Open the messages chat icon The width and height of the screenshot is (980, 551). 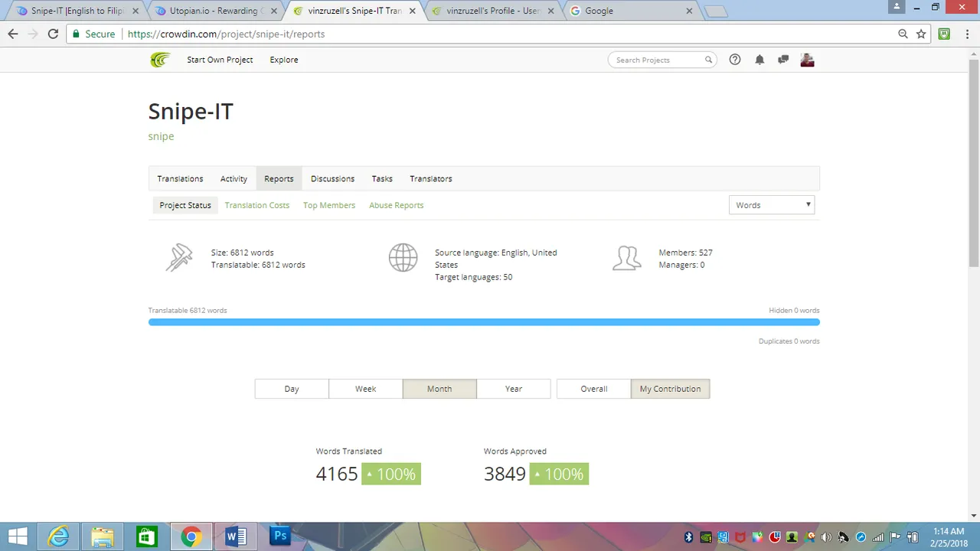[x=783, y=60]
